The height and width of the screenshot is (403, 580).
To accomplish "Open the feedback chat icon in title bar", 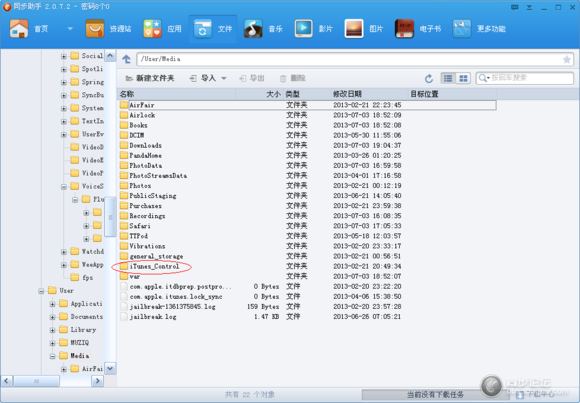I will [x=515, y=7].
